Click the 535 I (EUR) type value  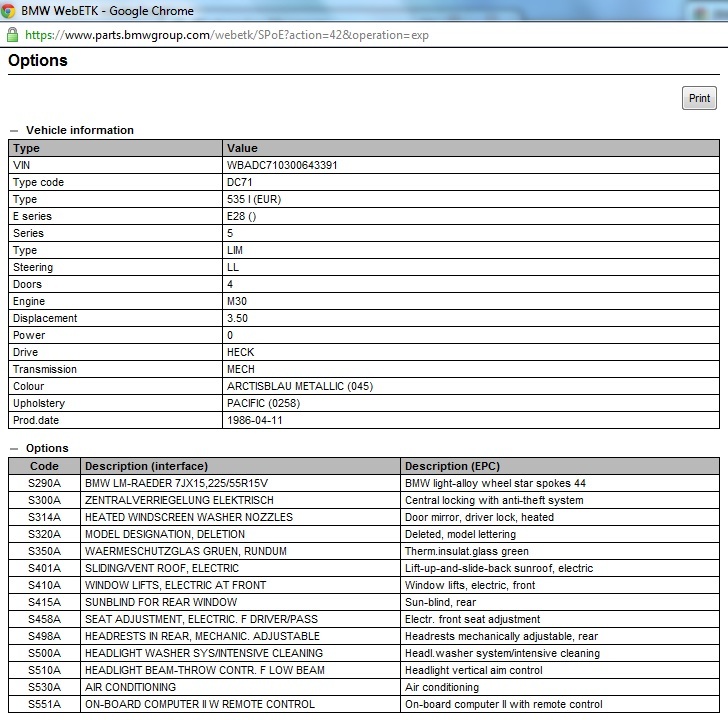(x=254, y=199)
